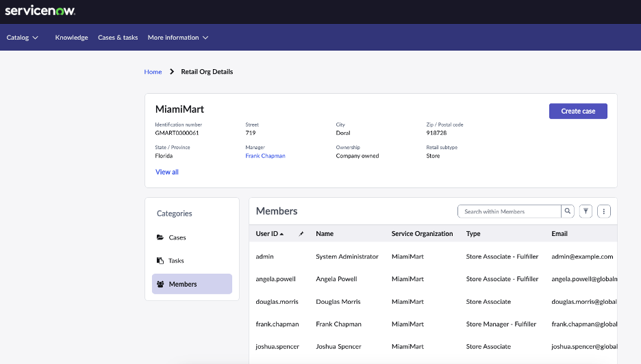The height and width of the screenshot is (364, 641).
Task: Sort by the Name column header
Action: coord(325,234)
